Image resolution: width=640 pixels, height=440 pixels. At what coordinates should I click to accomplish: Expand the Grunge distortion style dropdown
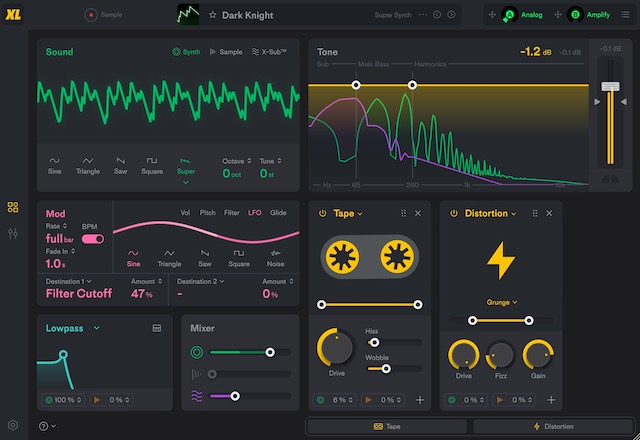tap(502, 300)
